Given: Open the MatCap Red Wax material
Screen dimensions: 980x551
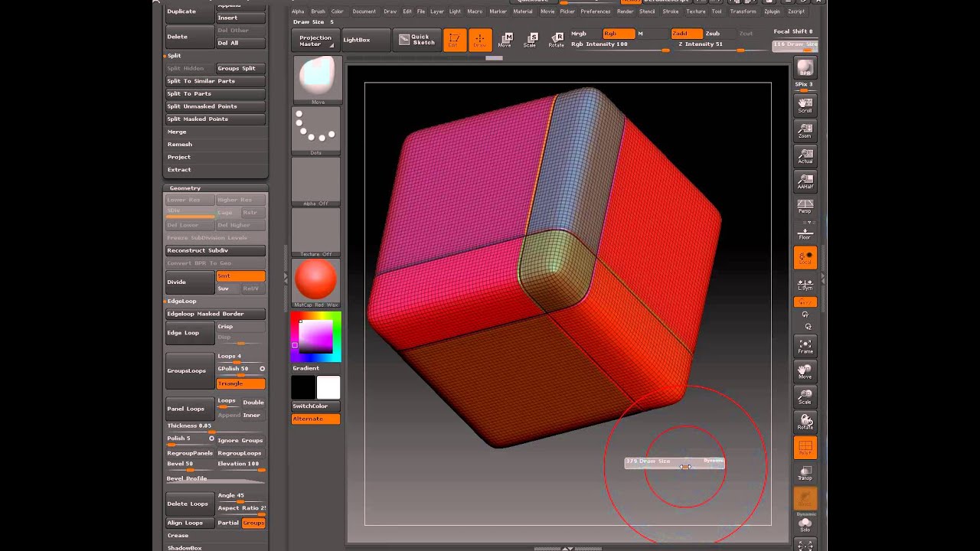Looking at the screenshot, I should [x=317, y=282].
